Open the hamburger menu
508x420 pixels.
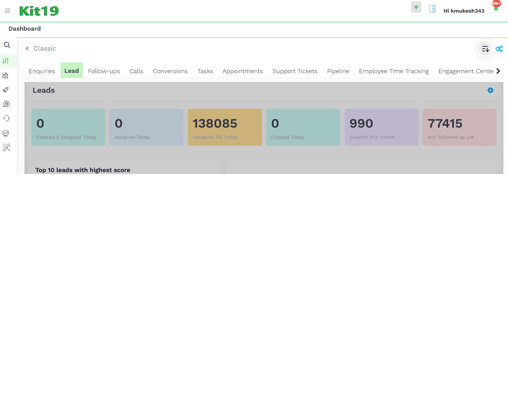7,11
